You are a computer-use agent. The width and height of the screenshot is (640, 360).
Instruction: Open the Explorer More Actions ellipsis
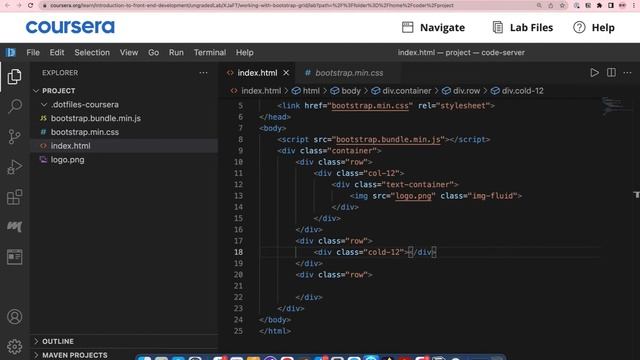tap(203, 73)
